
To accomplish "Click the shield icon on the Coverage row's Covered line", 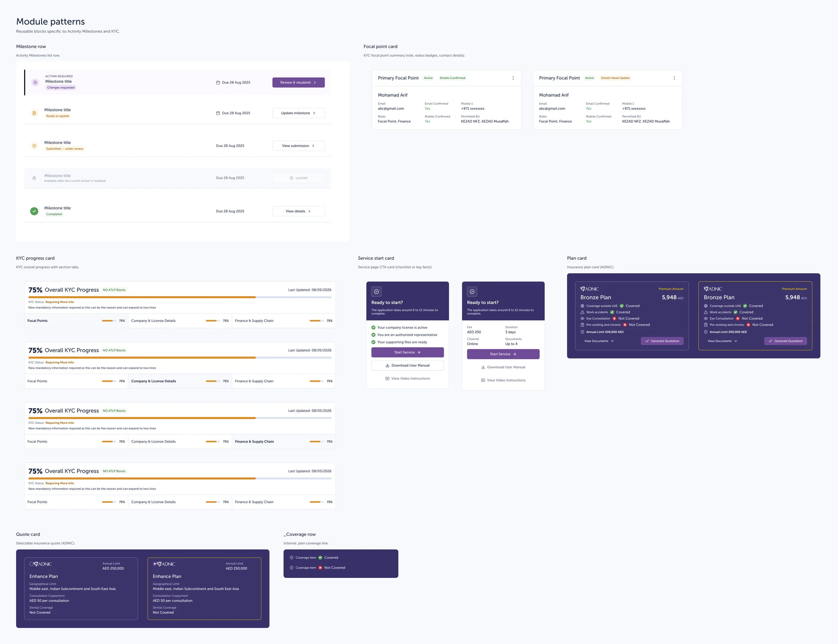I will pyautogui.click(x=291, y=558).
